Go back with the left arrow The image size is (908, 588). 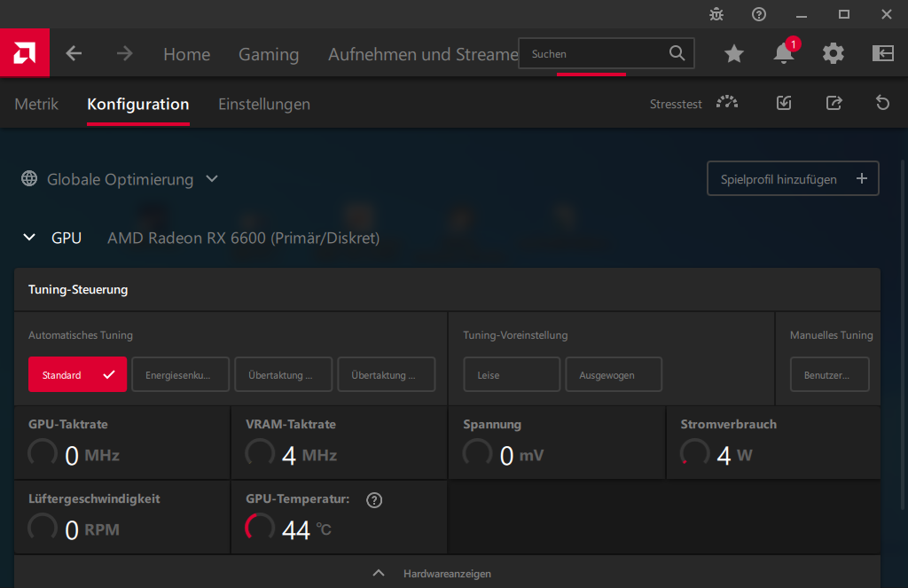(74, 54)
